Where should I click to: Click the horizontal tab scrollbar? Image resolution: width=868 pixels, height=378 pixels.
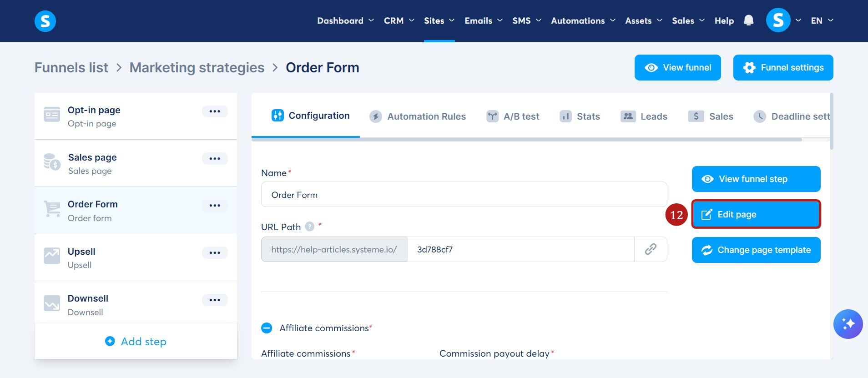click(x=527, y=139)
